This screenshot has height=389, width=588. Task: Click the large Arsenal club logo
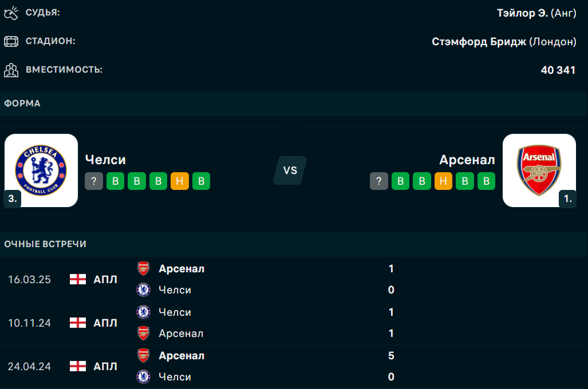tap(539, 170)
